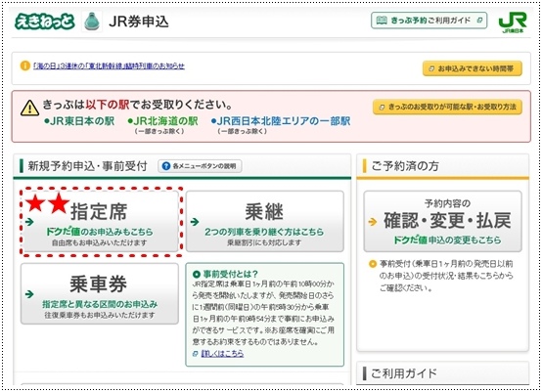Click the JR東日本 logo
Screen dimensions: 542x392
pyautogui.click(x=513, y=22)
